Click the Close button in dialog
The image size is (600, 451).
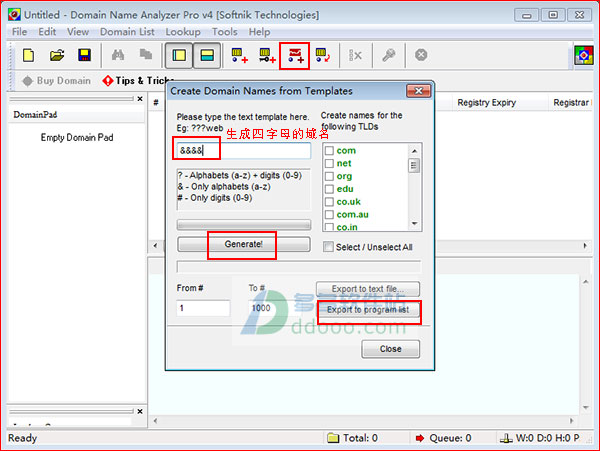pyautogui.click(x=390, y=349)
